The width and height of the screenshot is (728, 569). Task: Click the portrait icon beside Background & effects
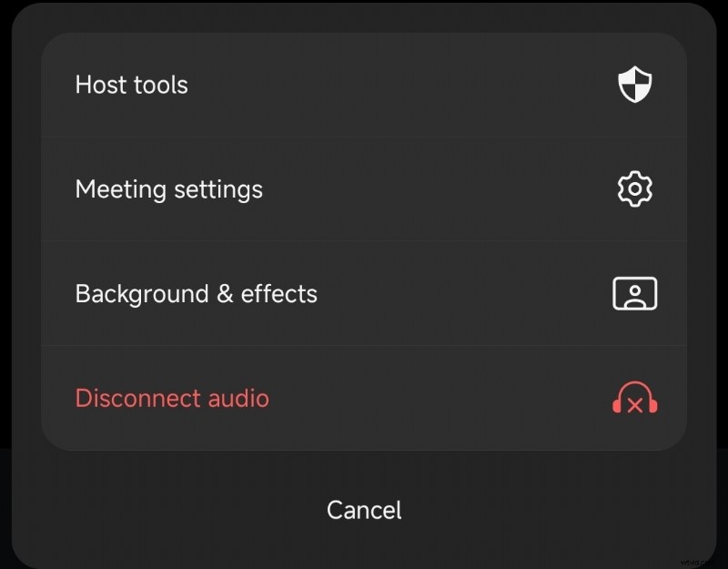[634, 293]
